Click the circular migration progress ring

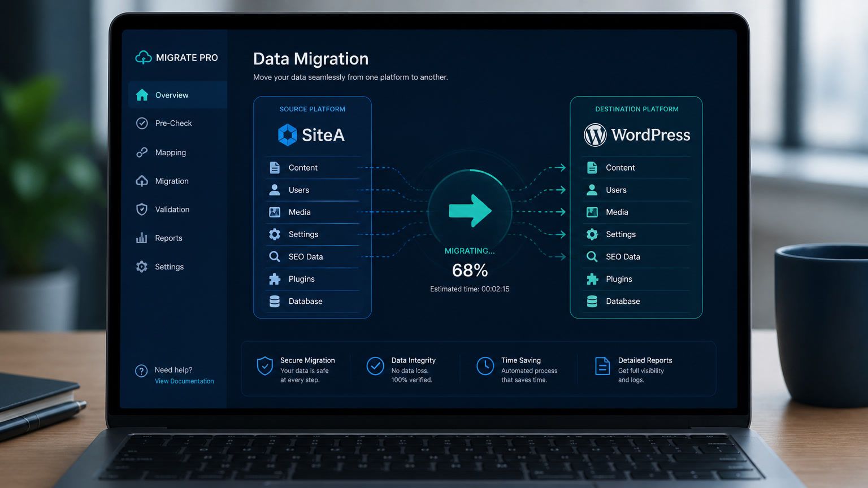tap(470, 211)
